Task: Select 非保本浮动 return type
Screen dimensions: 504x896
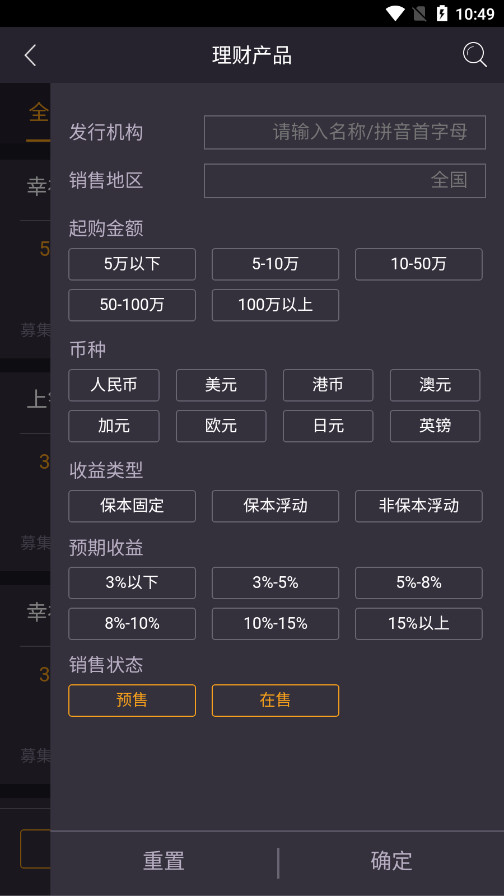Action: [419, 506]
